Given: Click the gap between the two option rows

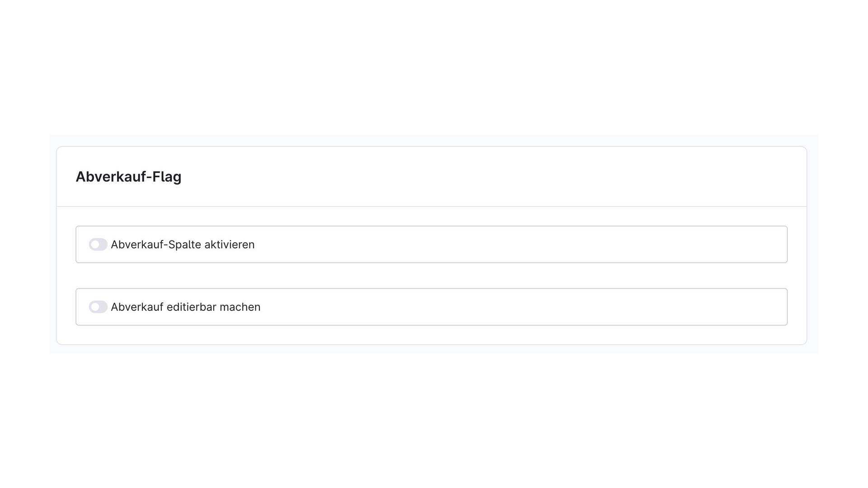Looking at the screenshot, I should click(x=431, y=276).
